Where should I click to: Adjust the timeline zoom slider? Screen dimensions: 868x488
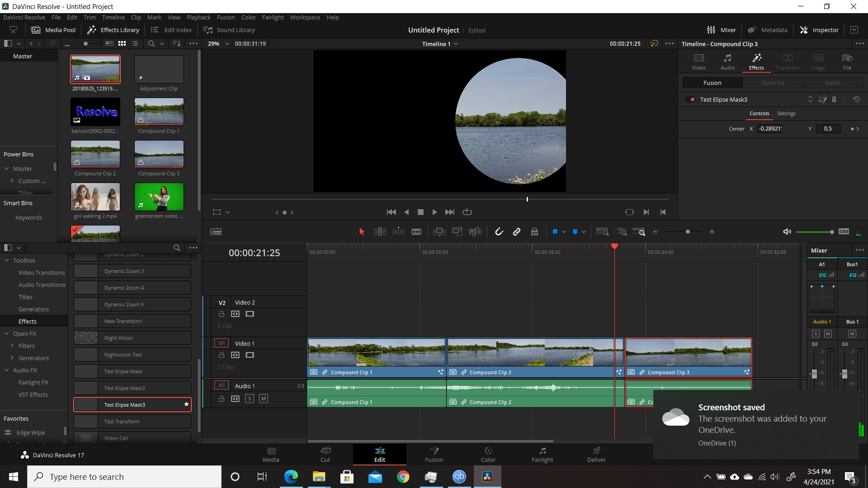(688, 232)
